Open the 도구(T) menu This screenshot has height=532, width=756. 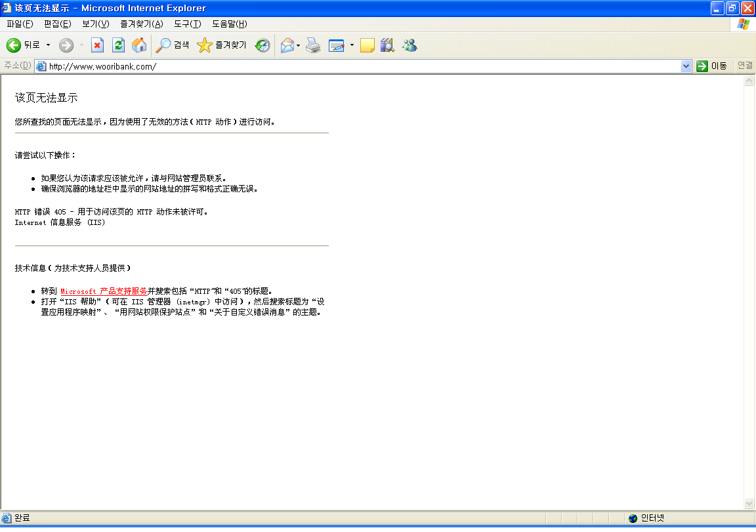point(188,24)
